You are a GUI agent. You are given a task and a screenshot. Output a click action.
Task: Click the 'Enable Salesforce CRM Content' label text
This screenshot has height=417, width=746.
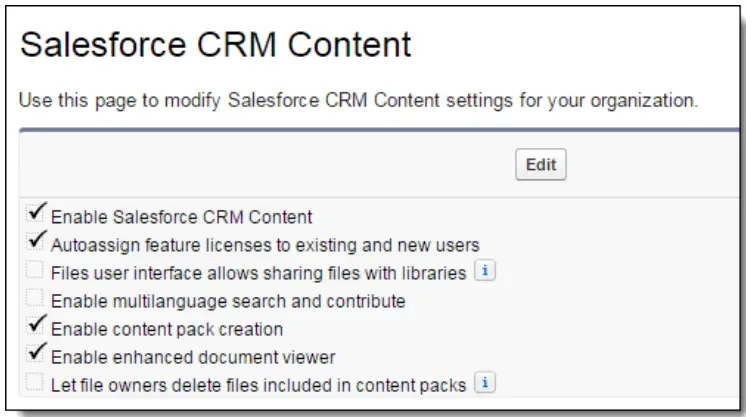pyautogui.click(x=181, y=216)
